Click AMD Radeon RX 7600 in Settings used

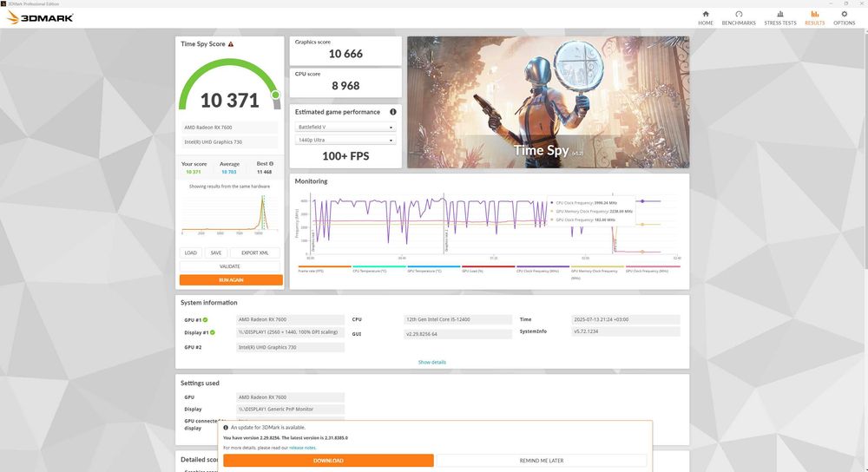click(290, 397)
